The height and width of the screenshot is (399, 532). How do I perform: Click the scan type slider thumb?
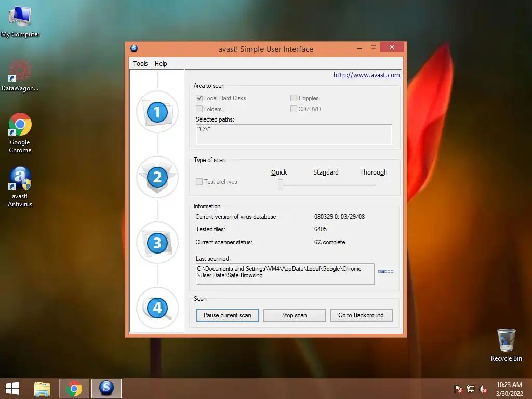pyautogui.click(x=281, y=184)
